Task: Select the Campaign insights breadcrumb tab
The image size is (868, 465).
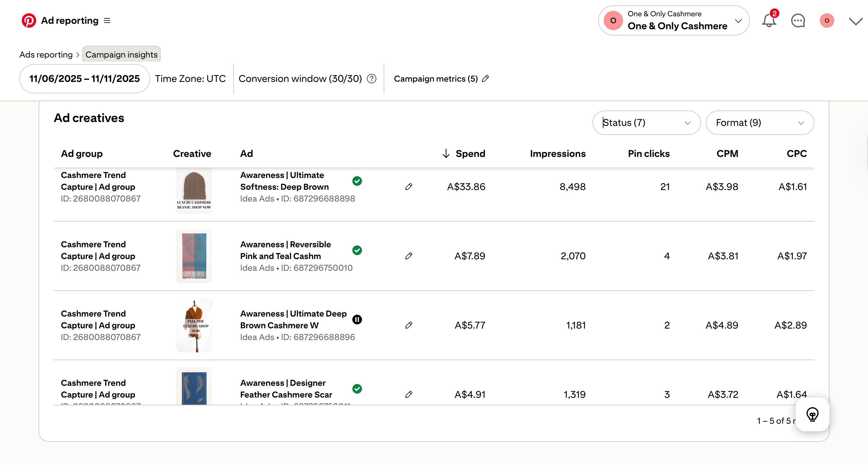Action: [121, 54]
